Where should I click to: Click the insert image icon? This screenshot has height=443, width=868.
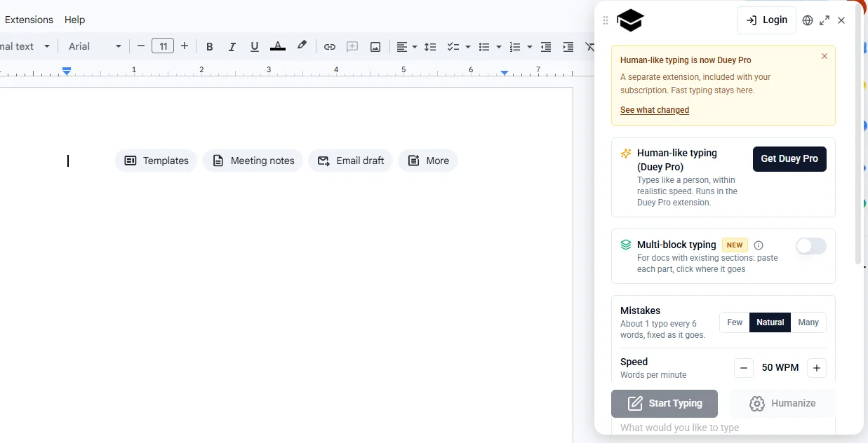click(x=375, y=47)
